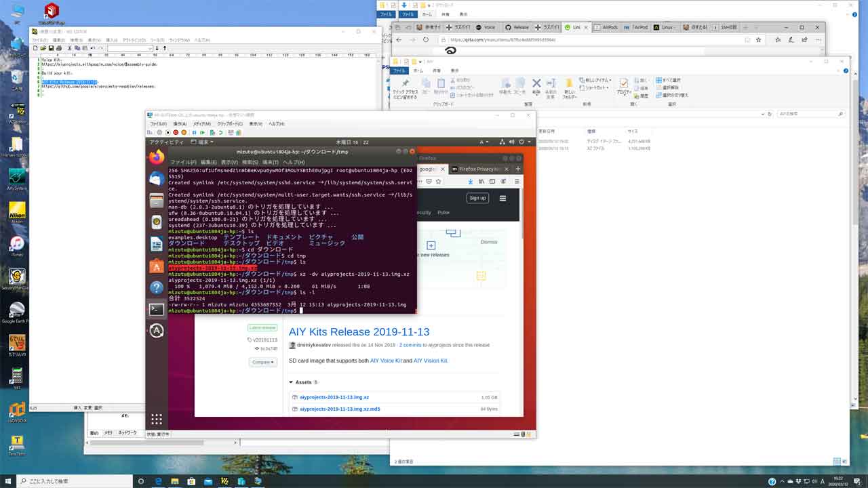Click search-down arrow in WZ Editor toolbar
The height and width of the screenshot is (488, 868).
click(157, 48)
